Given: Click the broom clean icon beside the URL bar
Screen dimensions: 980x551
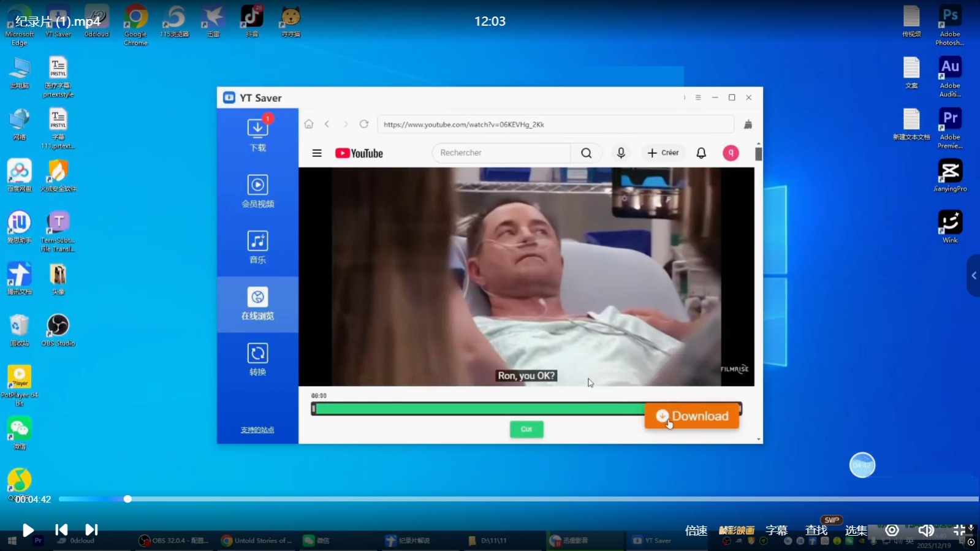Looking at the screenshot, I should click(748, 124).
